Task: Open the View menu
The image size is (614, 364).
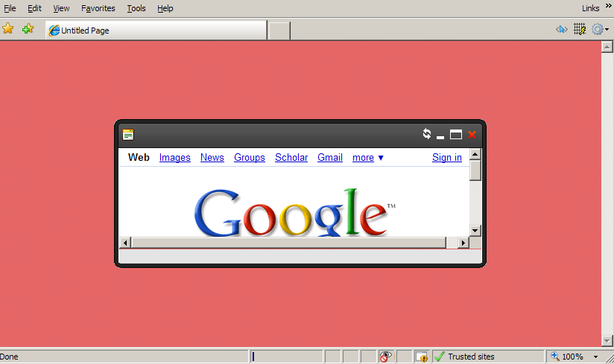Action: [x=61, y=8]
